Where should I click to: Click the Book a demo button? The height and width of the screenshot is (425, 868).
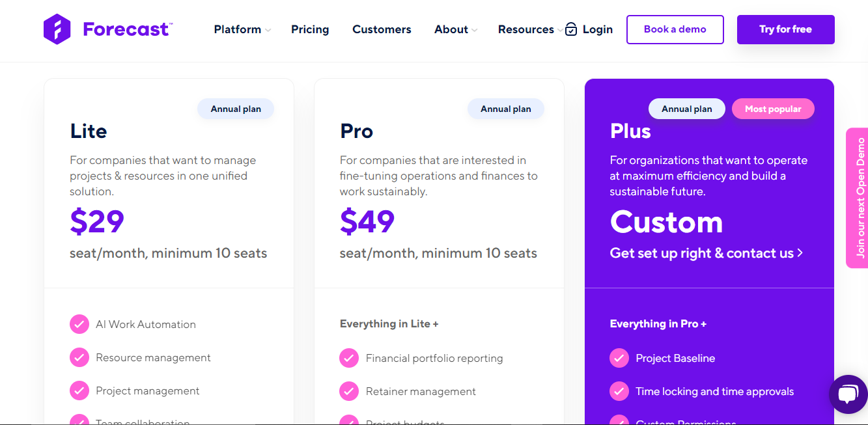tap(675, 29)
